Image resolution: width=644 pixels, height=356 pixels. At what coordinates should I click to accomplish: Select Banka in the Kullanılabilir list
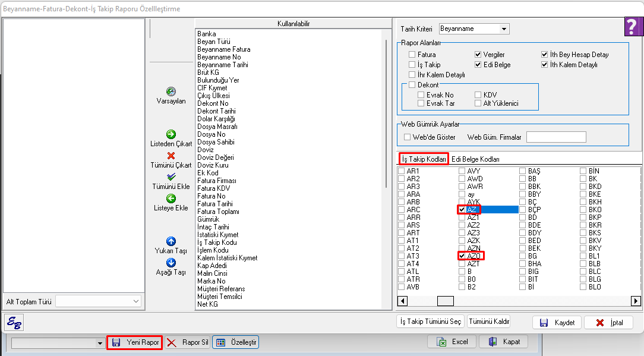click(x=207, y=34)
